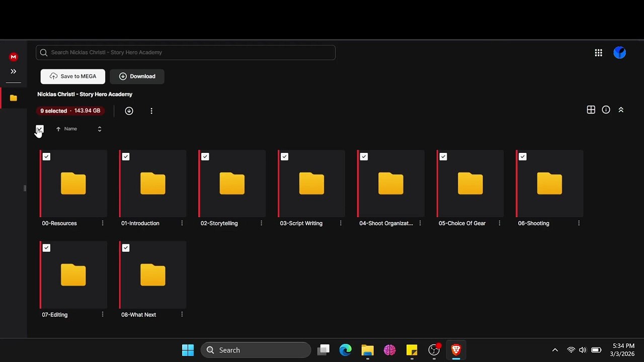Switch to Brave browser on taskbar
Image resolution: width=644 pixels, height=362 pixels.
coord(456,350)
